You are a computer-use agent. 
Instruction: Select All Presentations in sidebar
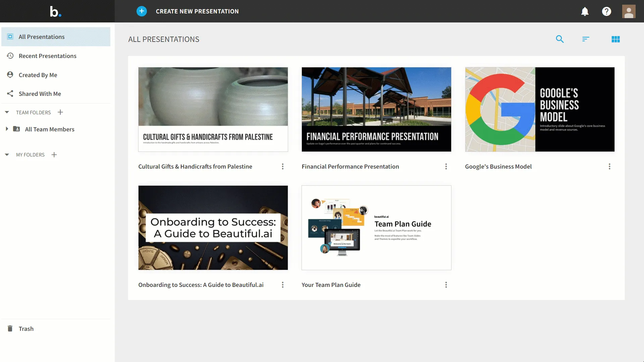click(56, 37)
